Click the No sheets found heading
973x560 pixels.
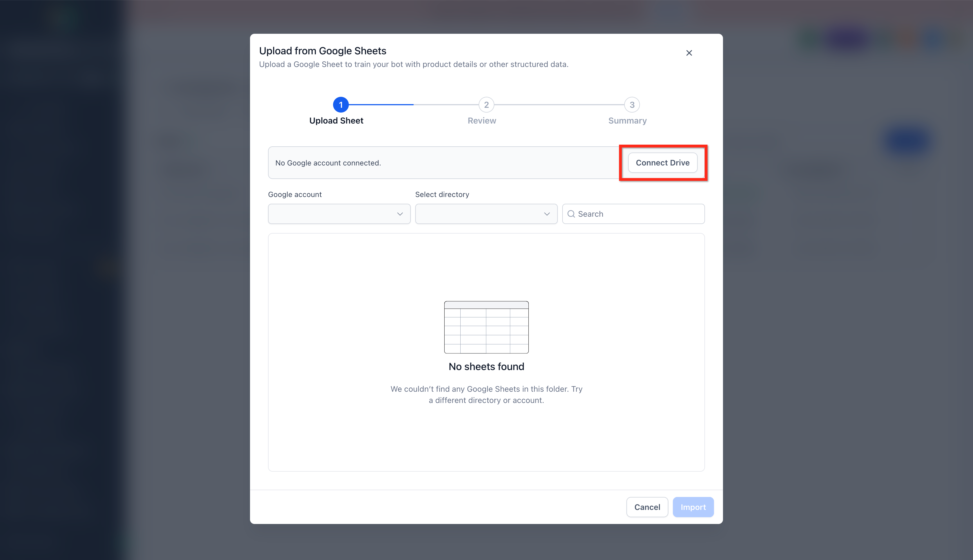pos(486,367)
